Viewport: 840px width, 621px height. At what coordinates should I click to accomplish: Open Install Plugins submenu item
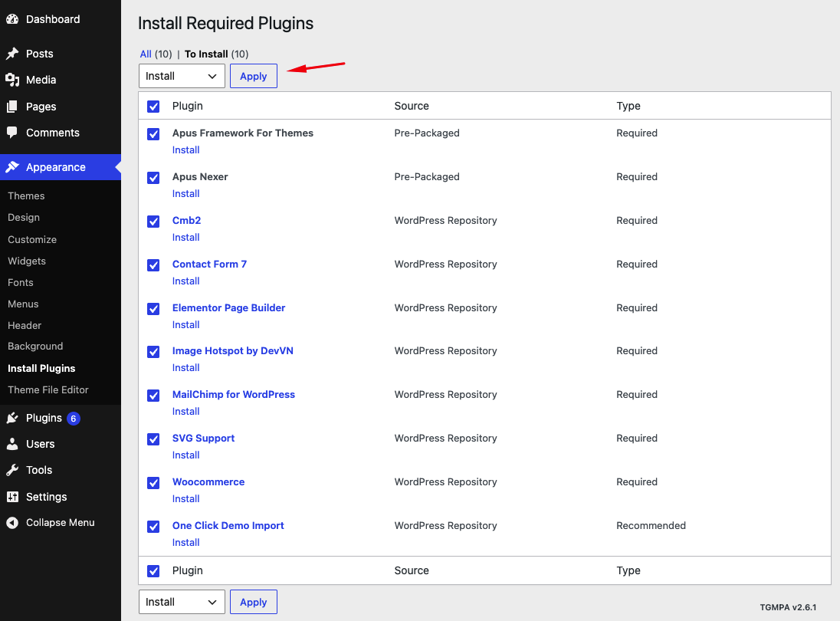coord(41,368)
